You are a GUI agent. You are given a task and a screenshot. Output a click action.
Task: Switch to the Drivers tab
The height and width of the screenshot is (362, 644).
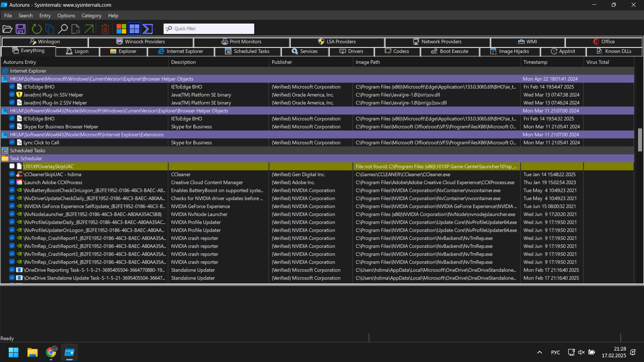351,51
